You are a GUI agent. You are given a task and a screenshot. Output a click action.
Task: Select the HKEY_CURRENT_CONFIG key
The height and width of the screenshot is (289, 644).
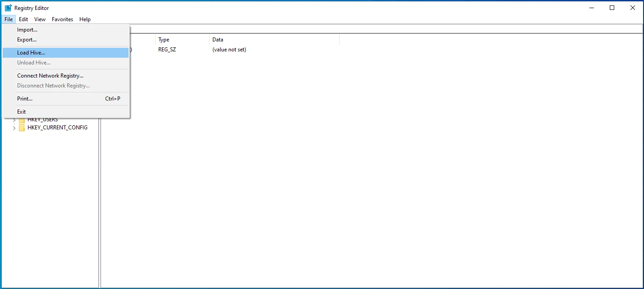(x=57, y=128)
